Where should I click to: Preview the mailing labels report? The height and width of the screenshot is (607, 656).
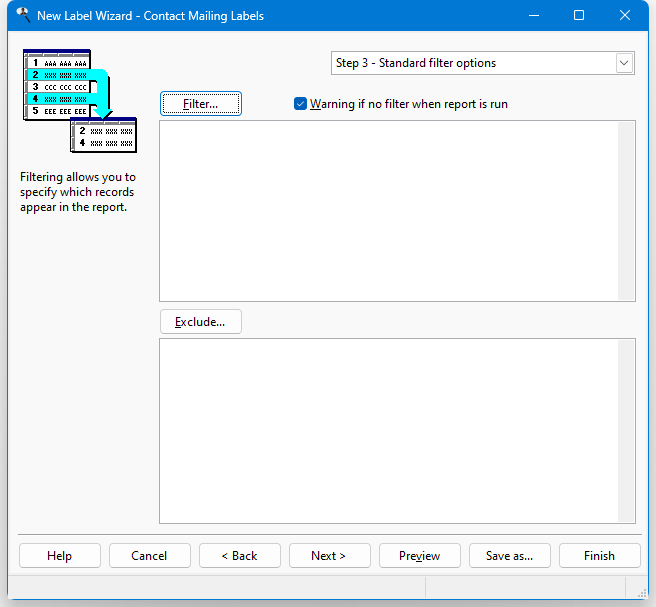tap(420, 556)
